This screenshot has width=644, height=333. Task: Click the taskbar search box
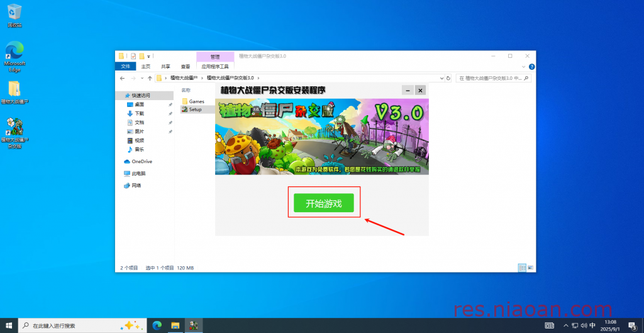click(x=82, y=325)
